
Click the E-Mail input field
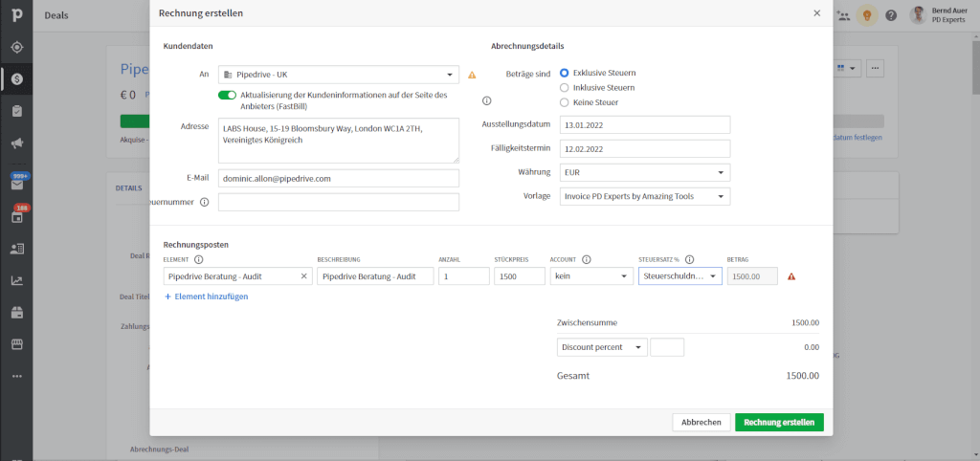tap(339, 178)
